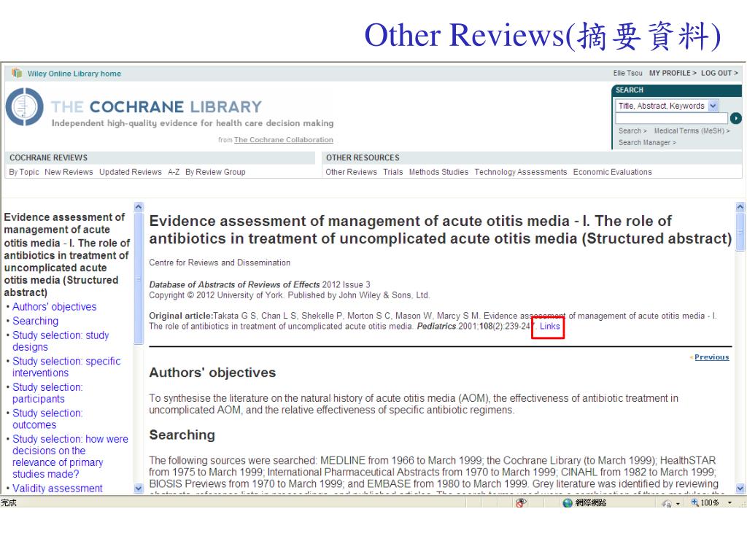This screenshot has height=560, width=747.
Task: Select Other Reviews menu item
Action: [x=351, y=172]
